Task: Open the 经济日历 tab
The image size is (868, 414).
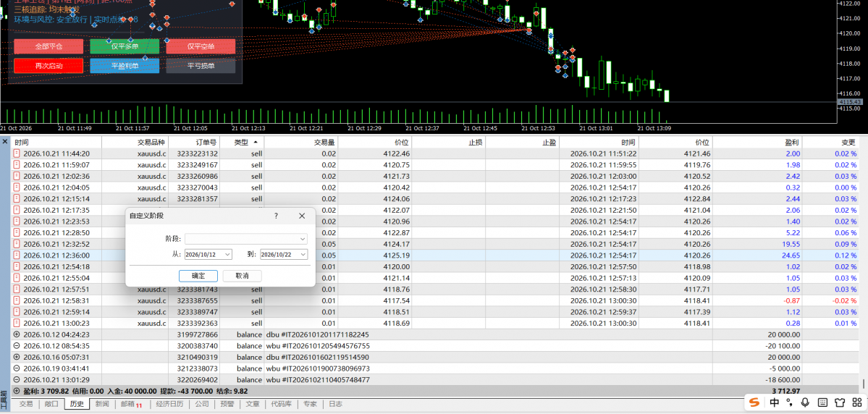Action: click(x=169, y=404)
